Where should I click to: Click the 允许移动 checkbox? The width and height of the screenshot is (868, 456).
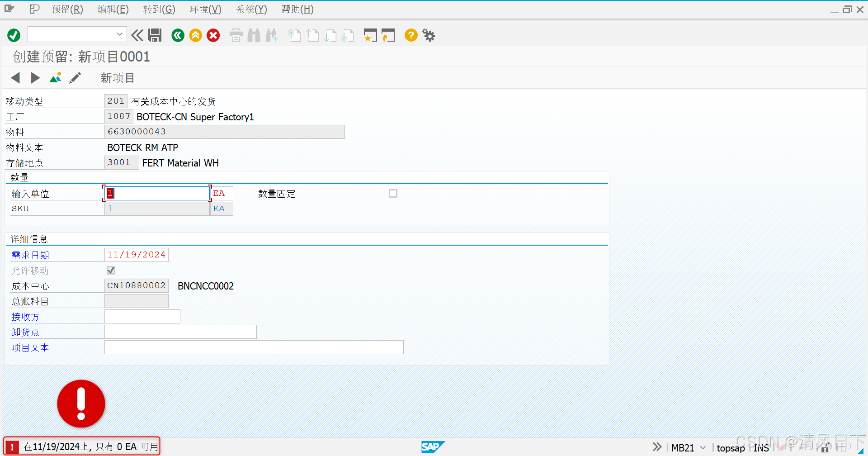[x=111, y=270]
